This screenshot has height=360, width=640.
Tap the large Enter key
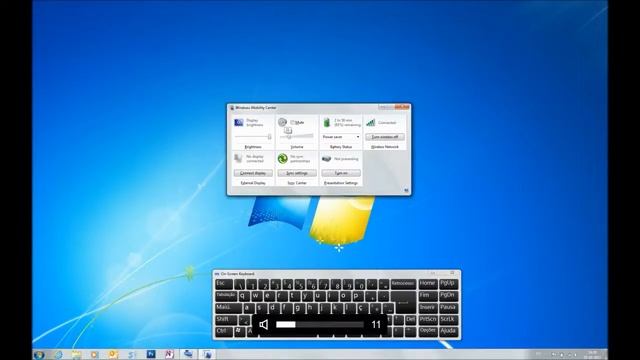(403, 301)
